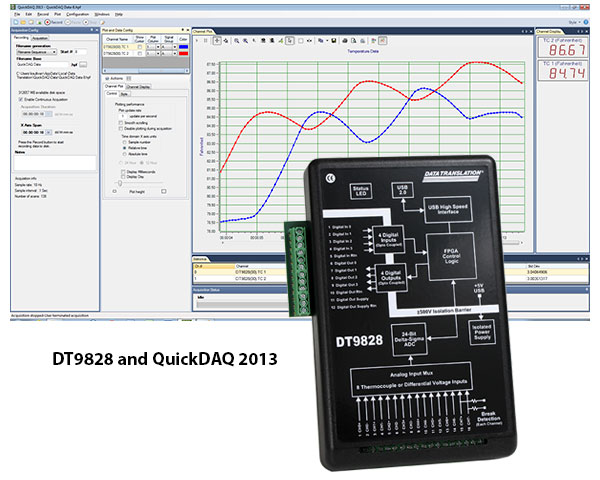Click the copy plot icon

320,41
